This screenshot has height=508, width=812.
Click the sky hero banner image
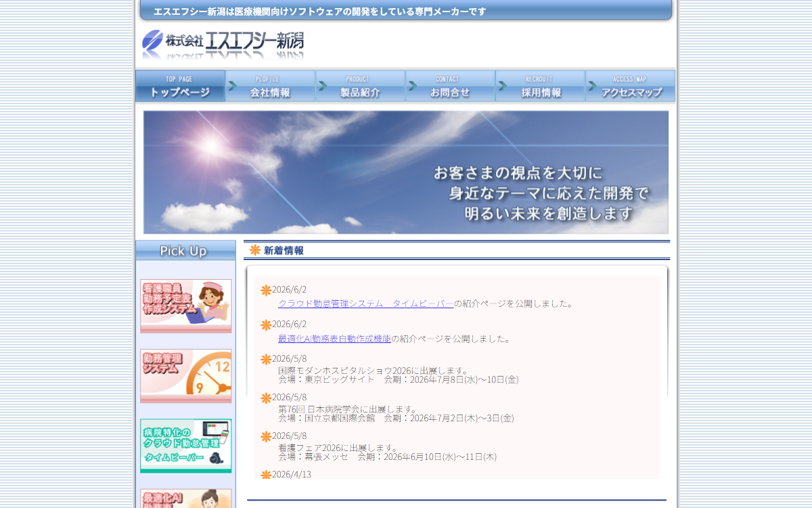click(406, 172)
